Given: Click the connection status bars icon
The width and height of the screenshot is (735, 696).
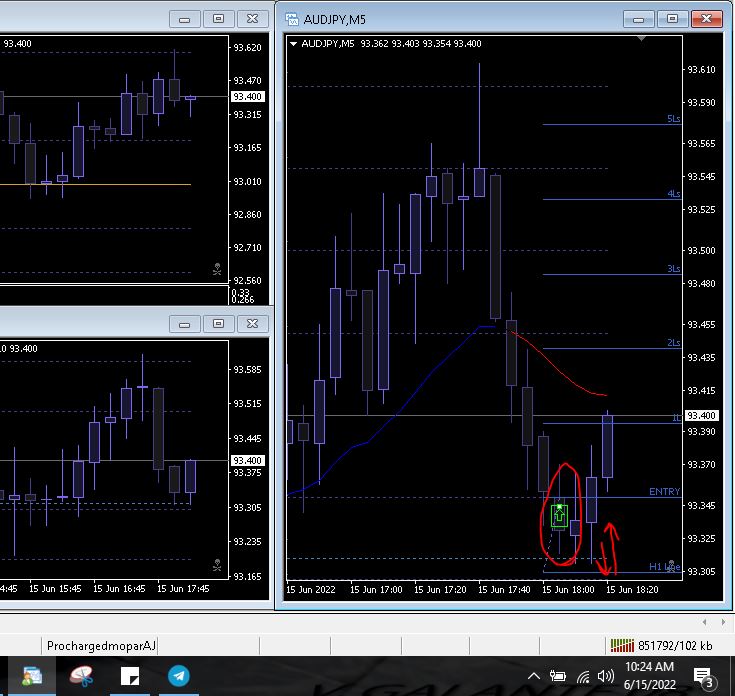Looking at the screenshot, I should pyautogui.click(x=622, y=645).
